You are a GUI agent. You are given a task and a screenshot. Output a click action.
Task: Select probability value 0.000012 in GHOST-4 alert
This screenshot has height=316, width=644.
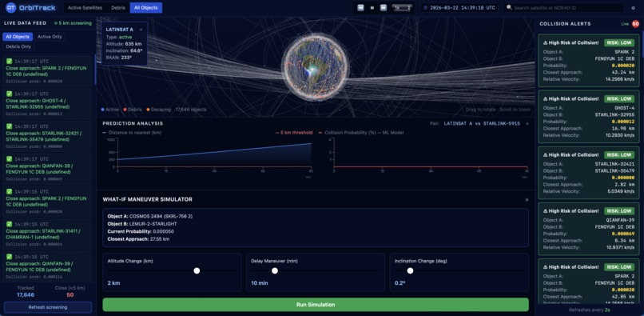point(623,122)
